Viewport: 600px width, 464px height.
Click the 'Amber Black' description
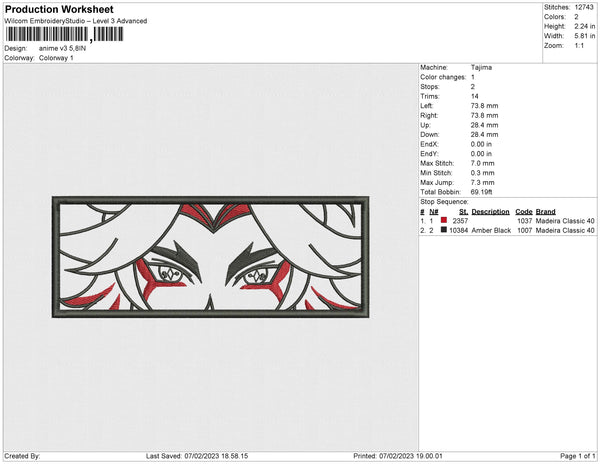click(x=491, y=230)
